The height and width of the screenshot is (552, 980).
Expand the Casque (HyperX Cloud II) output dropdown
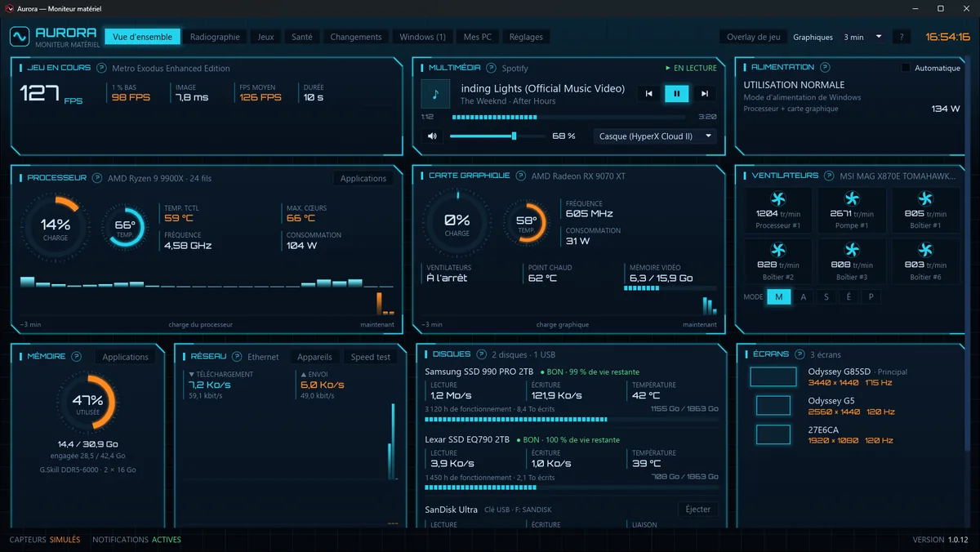655,136
